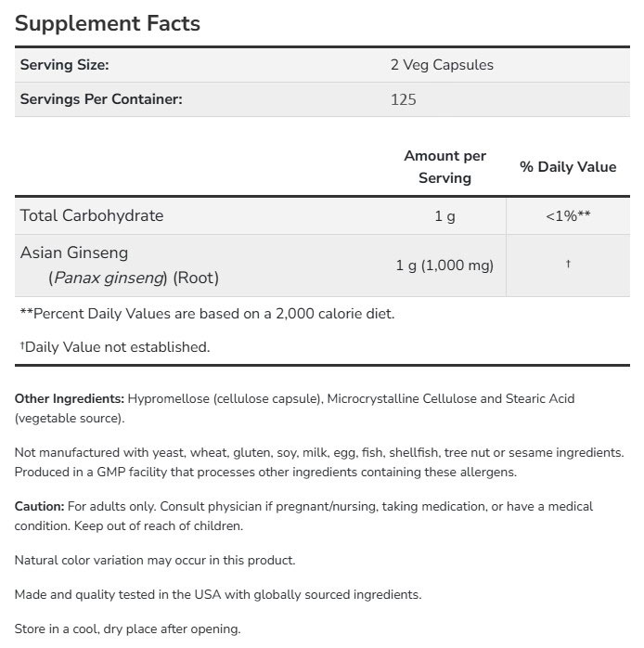The image size is (644, 648).
Task: Select the % Daily Value column header
Action: pyautogui.click(x=567, y=167)
